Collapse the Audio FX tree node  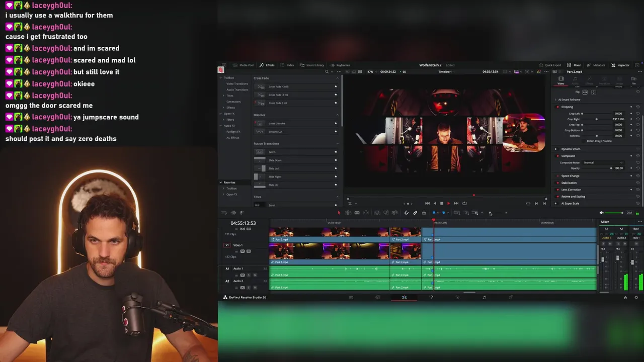click(x=220, y=126)
